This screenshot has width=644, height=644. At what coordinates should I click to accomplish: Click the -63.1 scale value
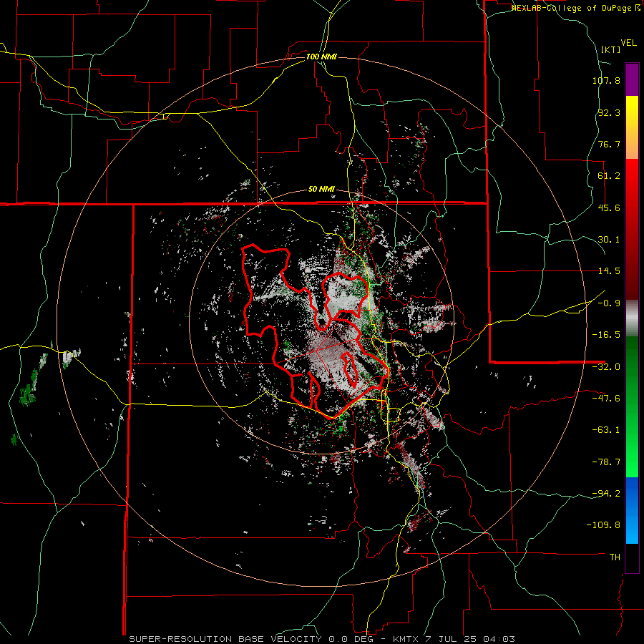point(606,430)
